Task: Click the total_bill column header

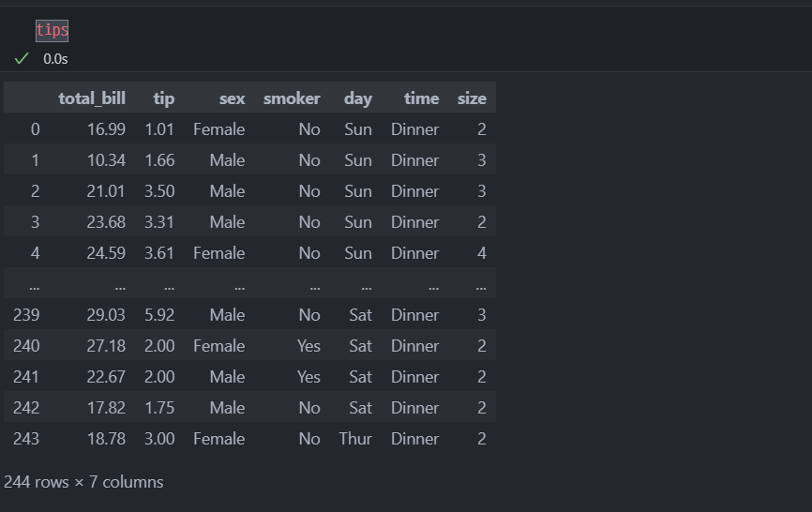Action: coord(92,98)
